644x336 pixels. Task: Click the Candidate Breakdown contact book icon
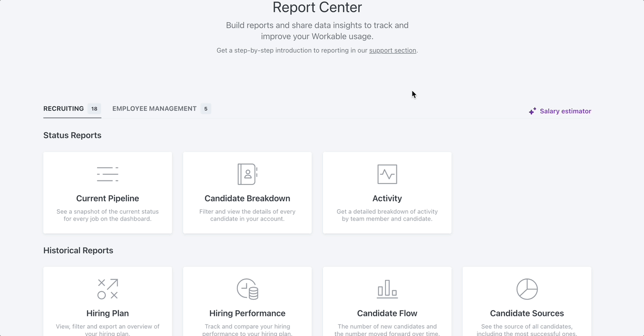tap(247, 174)
